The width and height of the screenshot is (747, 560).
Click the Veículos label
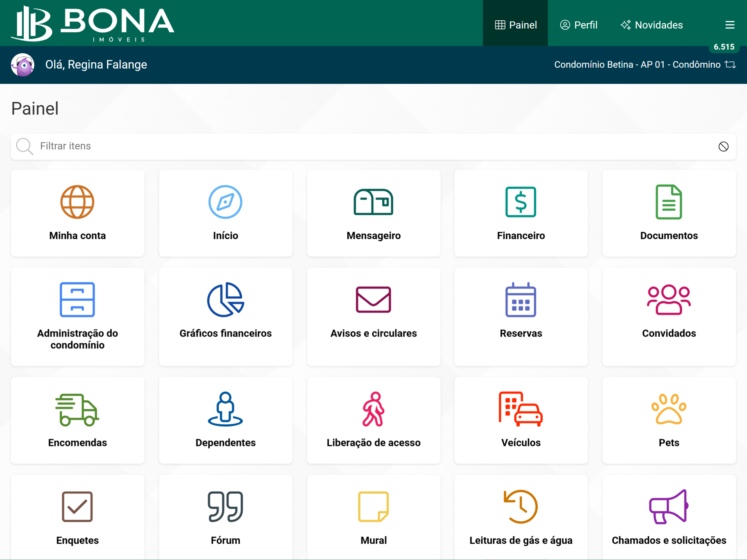click(521, 443)
